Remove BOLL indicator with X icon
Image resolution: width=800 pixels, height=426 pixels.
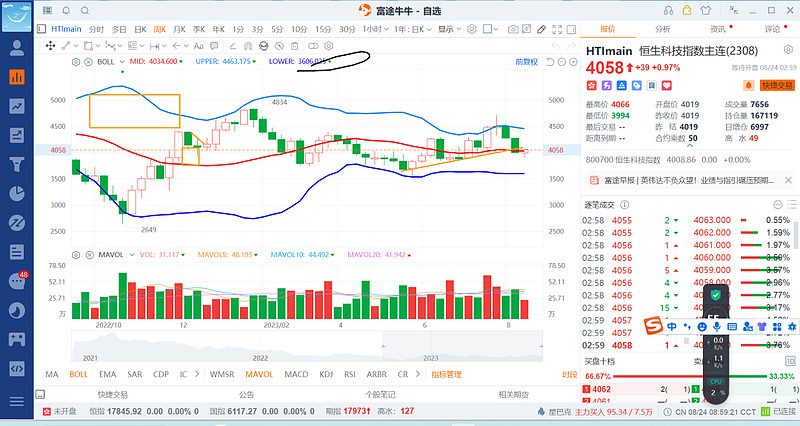[x=88, y=62]
